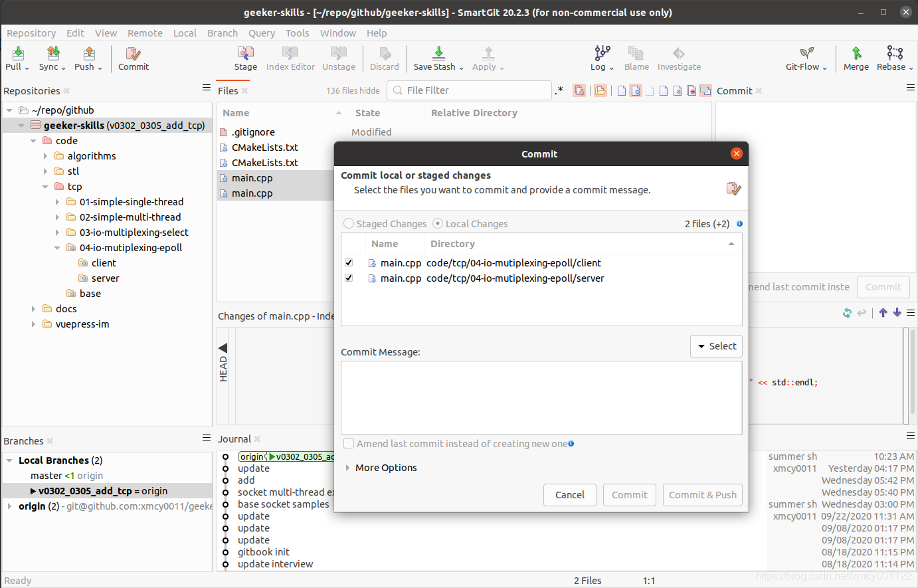Open the Edit menu

click(75, 33)
